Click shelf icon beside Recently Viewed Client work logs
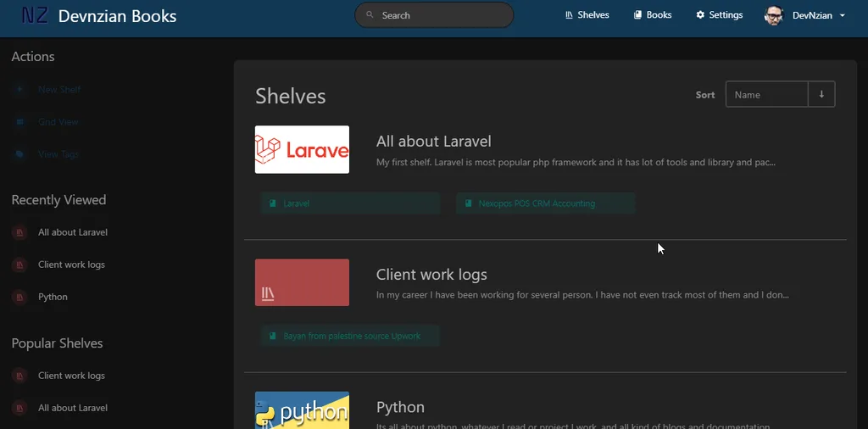The height and width of the screenshot is (429, 868). pyautogui.click(x=20, y=265)
